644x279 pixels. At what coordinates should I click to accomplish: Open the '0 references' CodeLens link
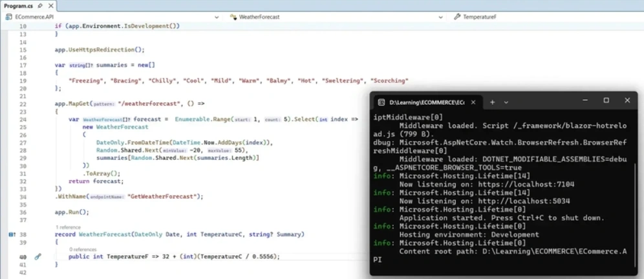[x=83, y=249]
